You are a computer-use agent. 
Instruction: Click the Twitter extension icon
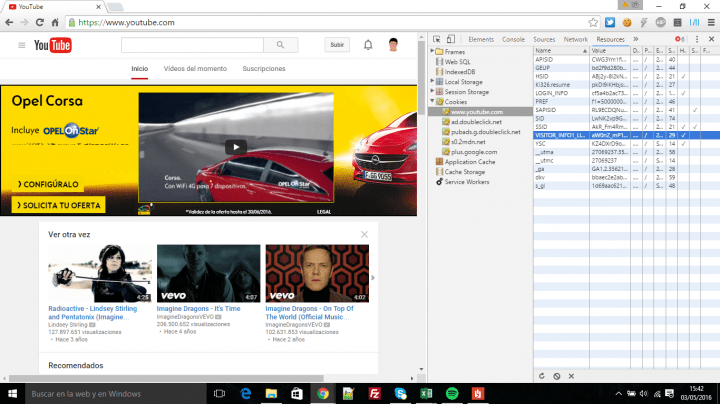(x=610, y=22)
